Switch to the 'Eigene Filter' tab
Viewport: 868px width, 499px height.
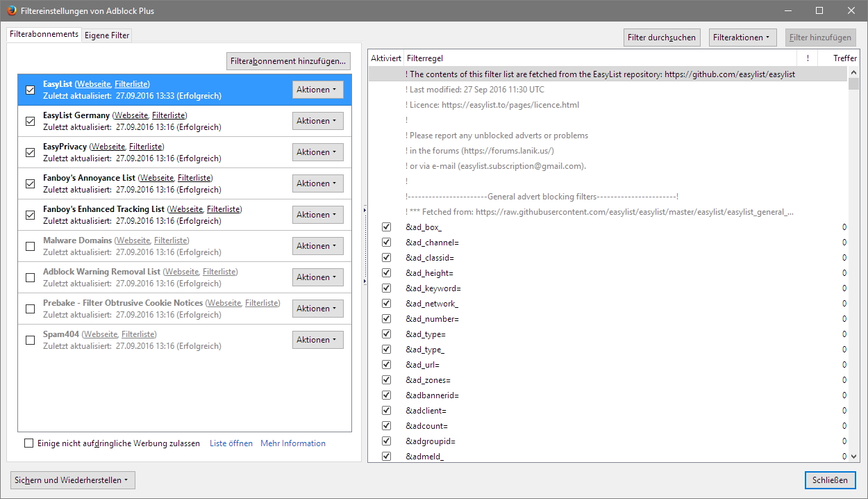(x=107, y=35)
